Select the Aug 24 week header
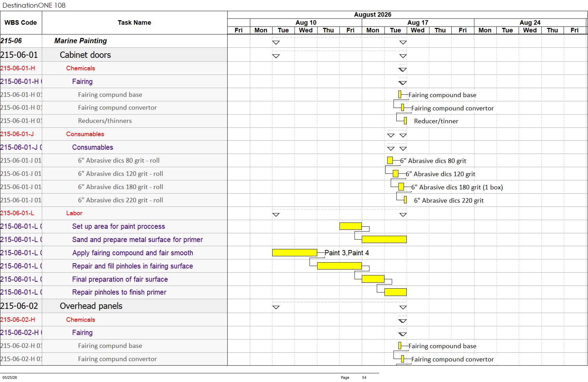 tap(530, 23)
